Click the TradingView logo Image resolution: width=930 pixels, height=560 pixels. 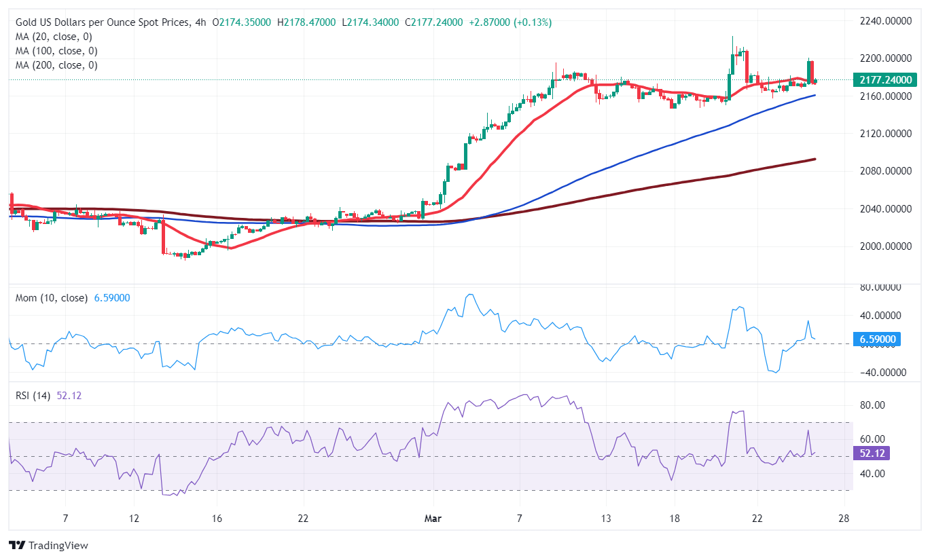click(48, 545)
